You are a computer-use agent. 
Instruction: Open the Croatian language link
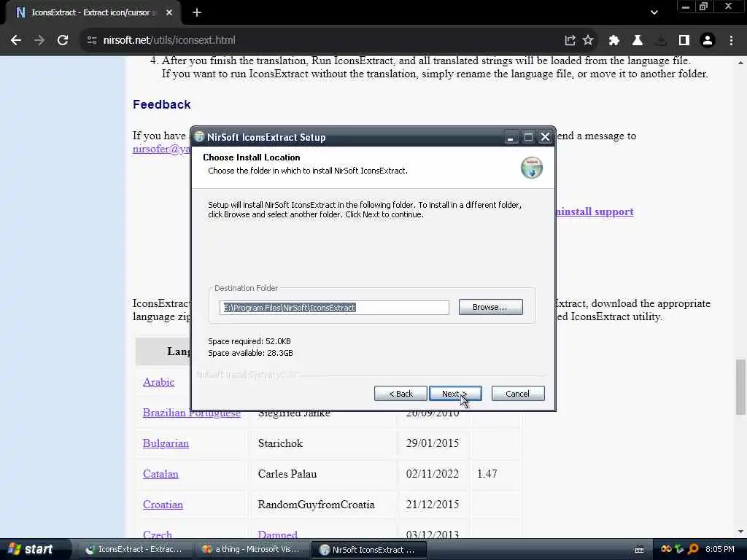click(x=163, y=505)
